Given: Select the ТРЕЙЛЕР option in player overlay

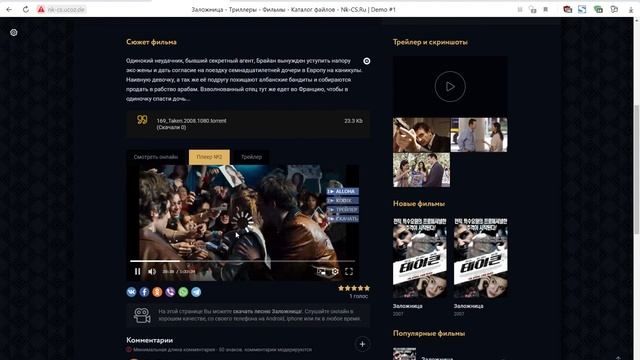Looking at the screenshot, I should (x=342, y=210).
